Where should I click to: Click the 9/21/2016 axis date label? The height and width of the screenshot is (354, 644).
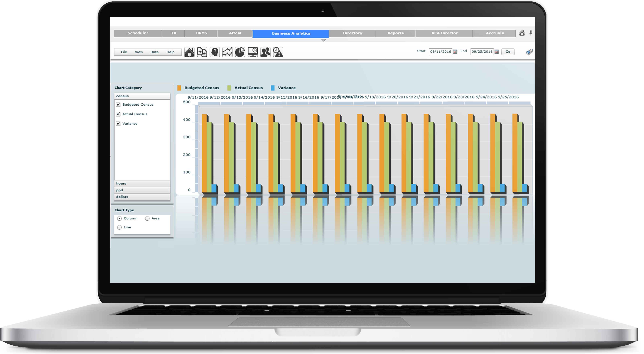419,97
